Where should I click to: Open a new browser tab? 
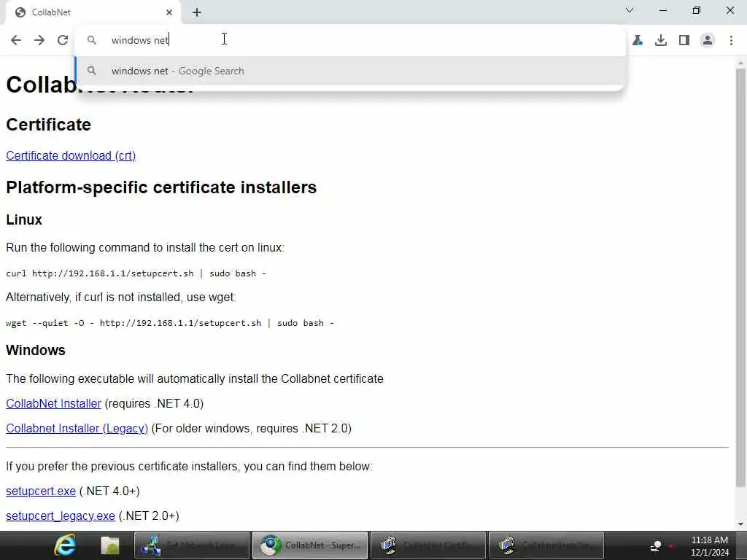pyautogui.click(x=197, y=12)
